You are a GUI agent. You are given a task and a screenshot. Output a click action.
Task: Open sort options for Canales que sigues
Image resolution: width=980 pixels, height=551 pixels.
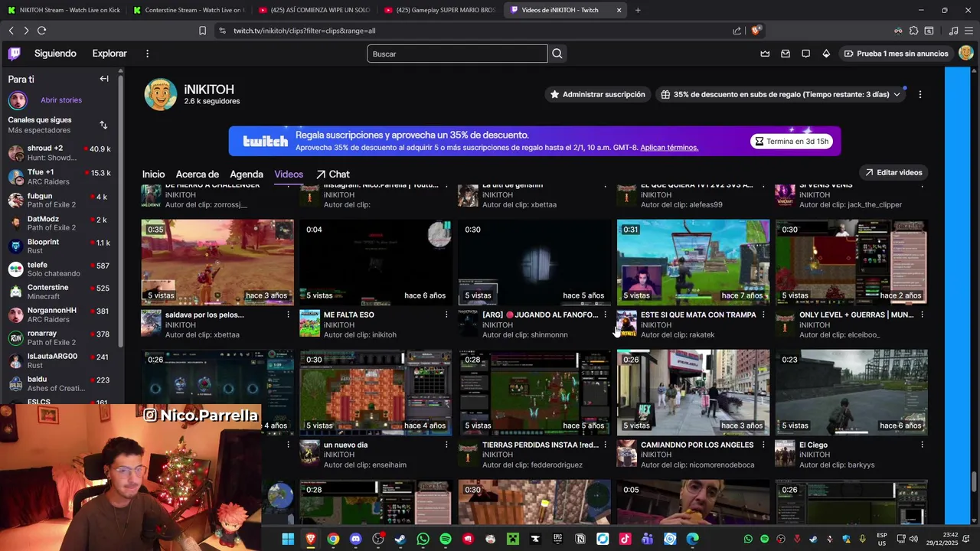coord(103,125)
